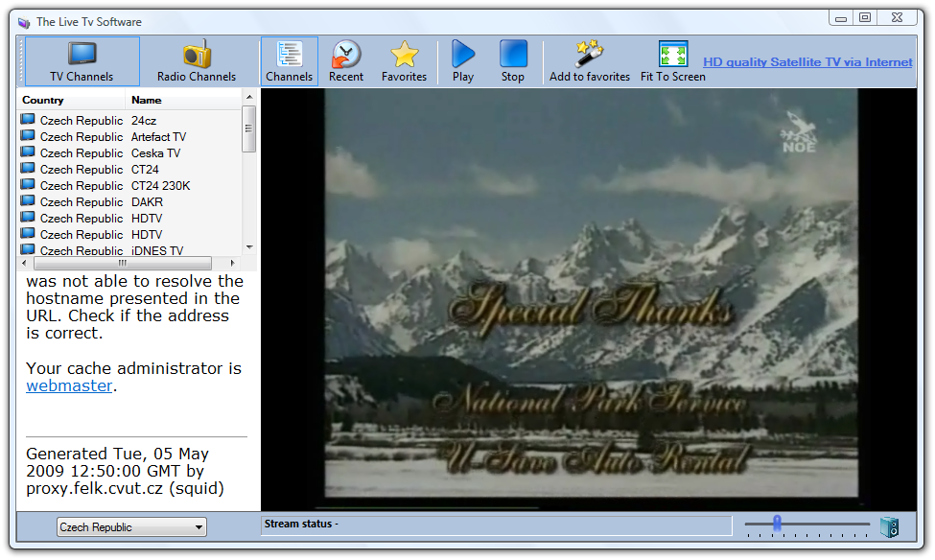Click the TV icon beside the 24cz row

coord(28,120)
